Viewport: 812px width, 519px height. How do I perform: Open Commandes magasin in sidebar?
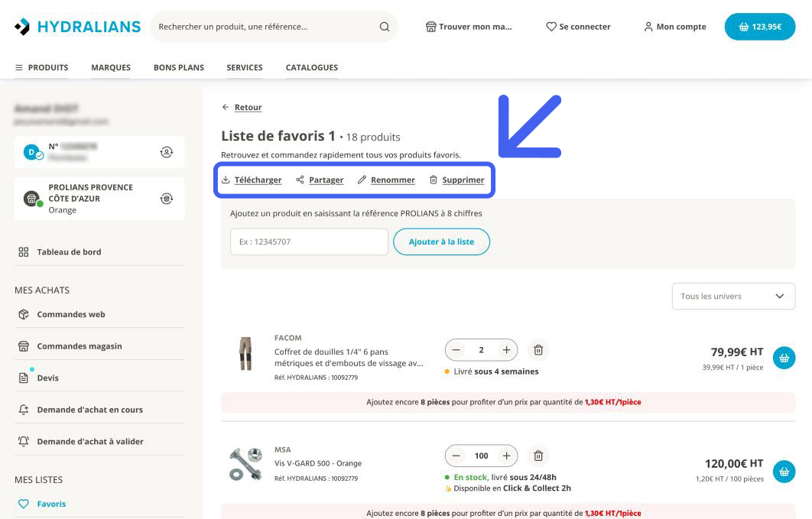[x=99, y=346]
